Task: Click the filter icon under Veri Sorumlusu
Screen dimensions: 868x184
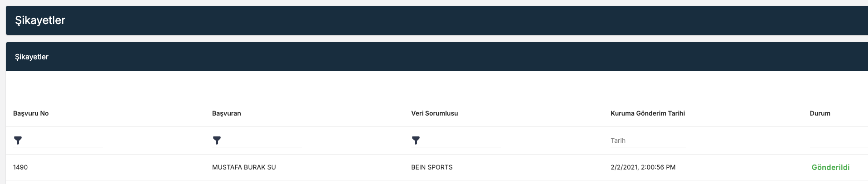Action: click(416, 140)
